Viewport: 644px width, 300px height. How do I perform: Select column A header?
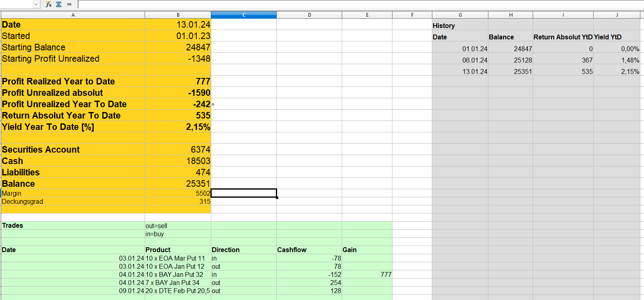click(73, 15)
